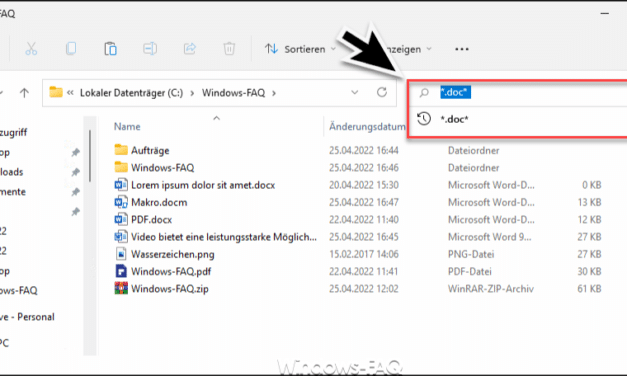This screenshot has width=627, height=376.
Task: Expand chevron after Lokaler Datenträger (C:)
Action: pyautogui.click(x=192, y=93)
